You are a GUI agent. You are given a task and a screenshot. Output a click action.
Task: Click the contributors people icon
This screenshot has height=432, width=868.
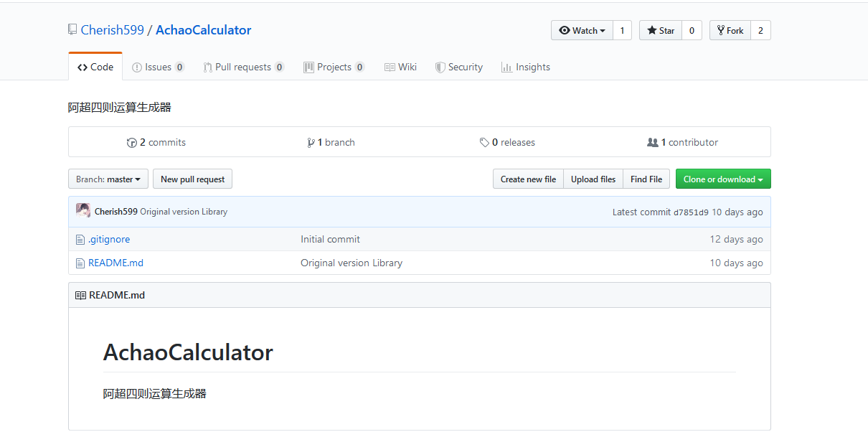653,142
